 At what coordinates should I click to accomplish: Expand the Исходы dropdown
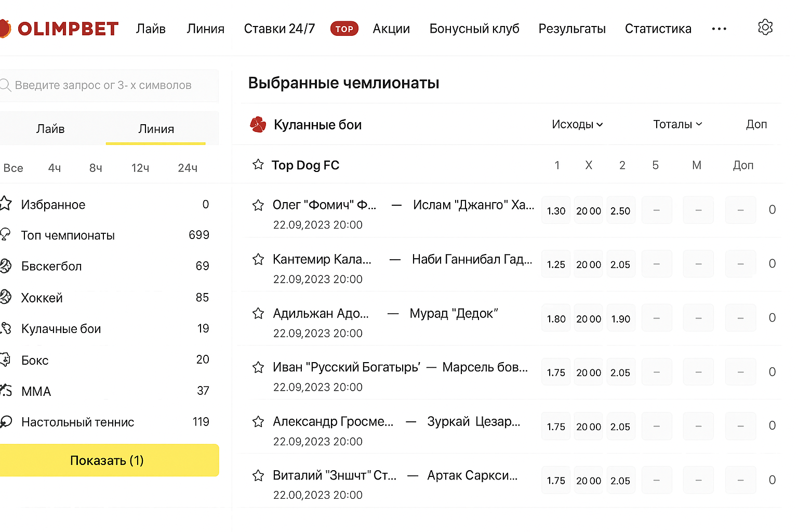[x=577, y=125]
